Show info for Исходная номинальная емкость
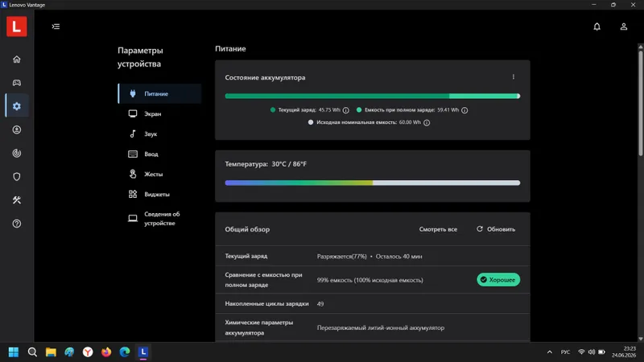Screen dimensions: 644x362 (427, 123)
